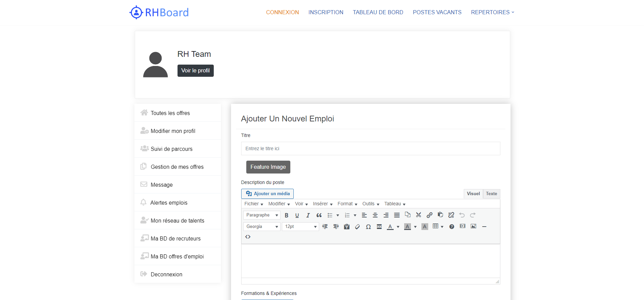Center align text in the editor
Screen dimensions: 644x300
(x=375, y=215)
